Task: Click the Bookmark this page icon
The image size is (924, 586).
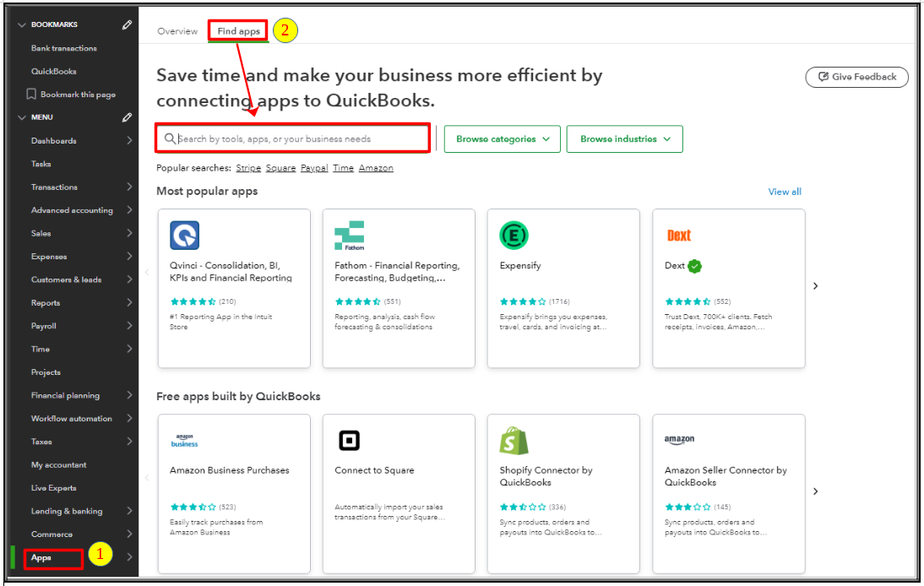Action: point(31,95)
